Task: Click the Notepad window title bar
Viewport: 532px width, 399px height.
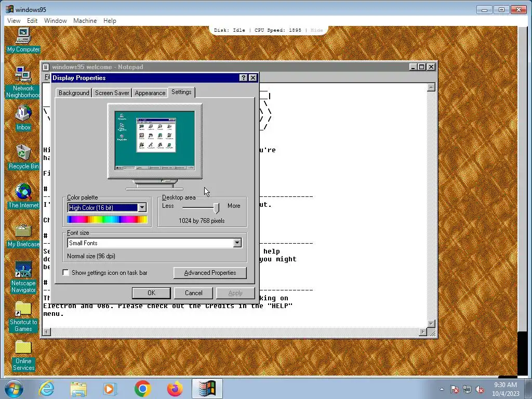Action: tap(239, 67)
